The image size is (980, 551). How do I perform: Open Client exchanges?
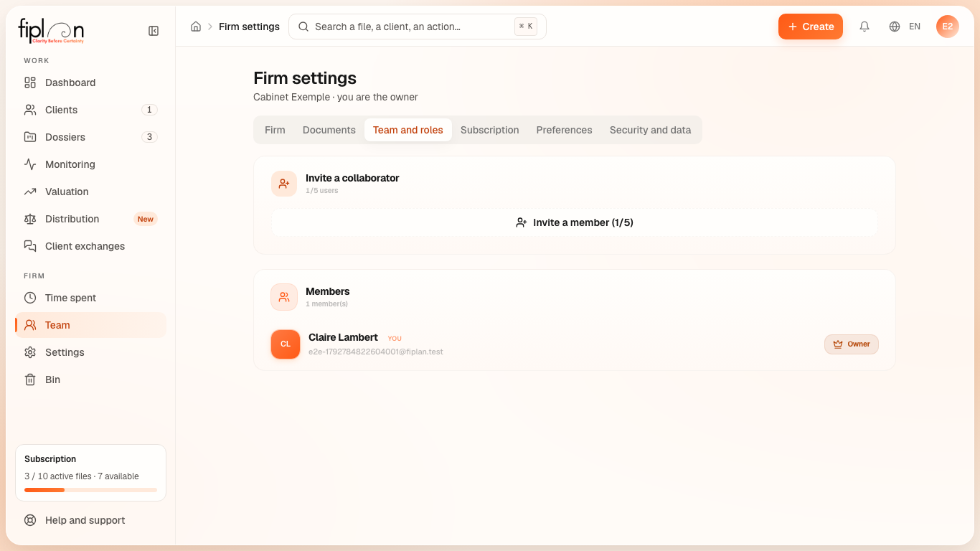tap(90, 246)
